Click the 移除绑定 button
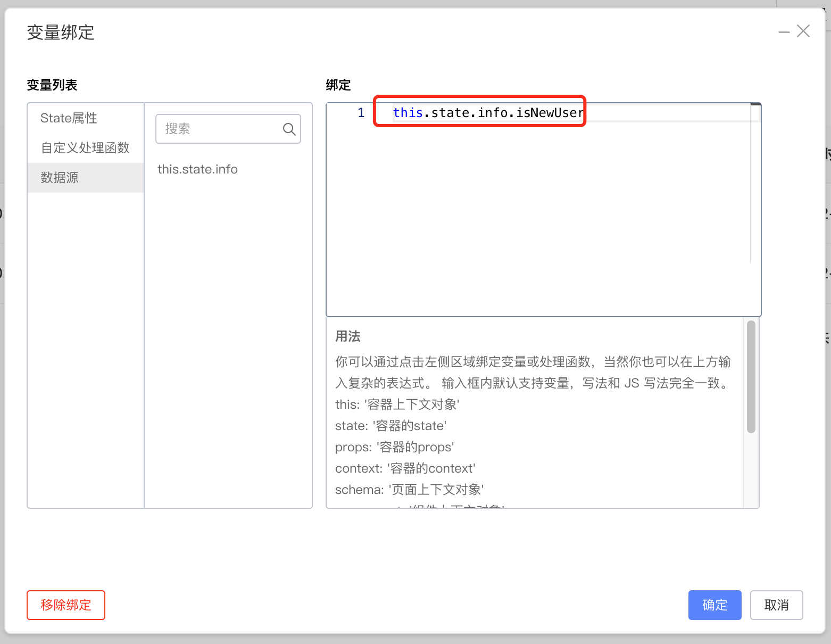This screenshot has width=831, height=644. (x=65, y=605)
